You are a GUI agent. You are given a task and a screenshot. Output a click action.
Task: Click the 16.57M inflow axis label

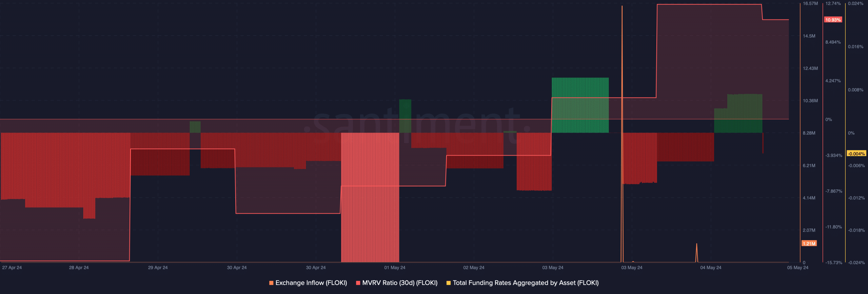click(x=810, y=3)
